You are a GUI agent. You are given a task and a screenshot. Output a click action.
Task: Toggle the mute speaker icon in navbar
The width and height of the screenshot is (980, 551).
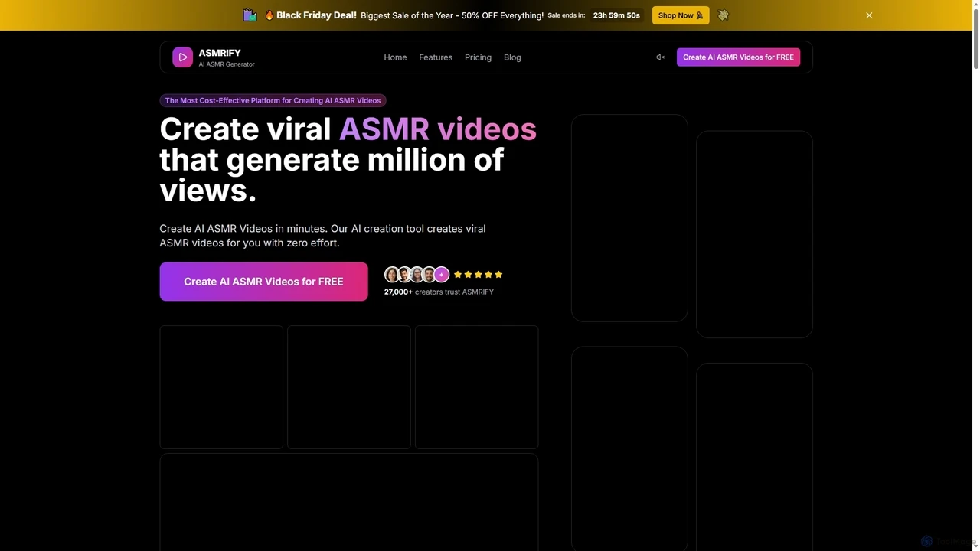click(660, 57)
